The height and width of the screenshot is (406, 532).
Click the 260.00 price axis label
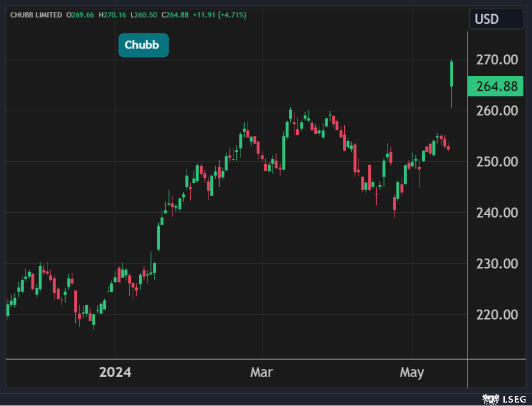pos(498,111)
